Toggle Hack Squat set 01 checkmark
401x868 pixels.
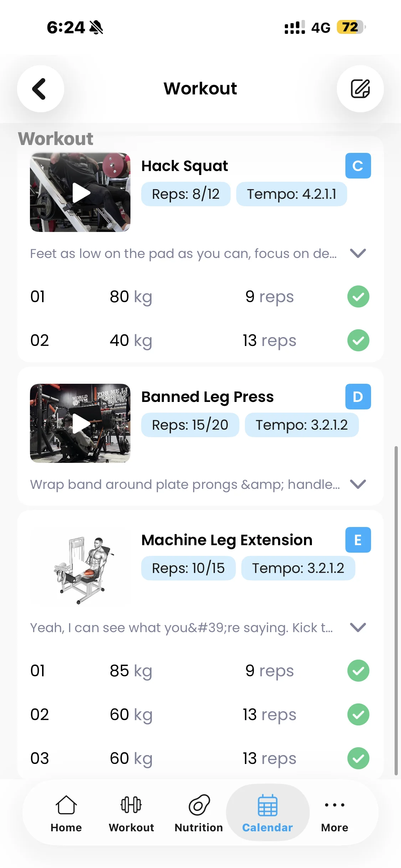point(358,296)
